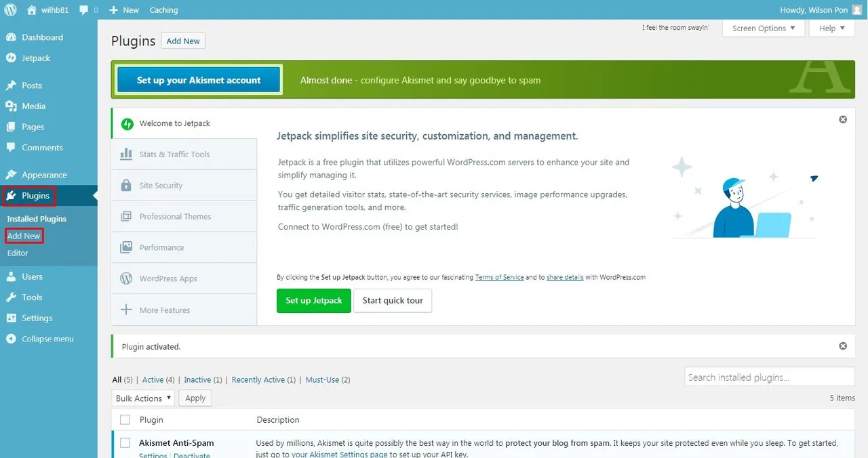
Task: Click the Search installed plugins field
Action: tap(770, 377)
